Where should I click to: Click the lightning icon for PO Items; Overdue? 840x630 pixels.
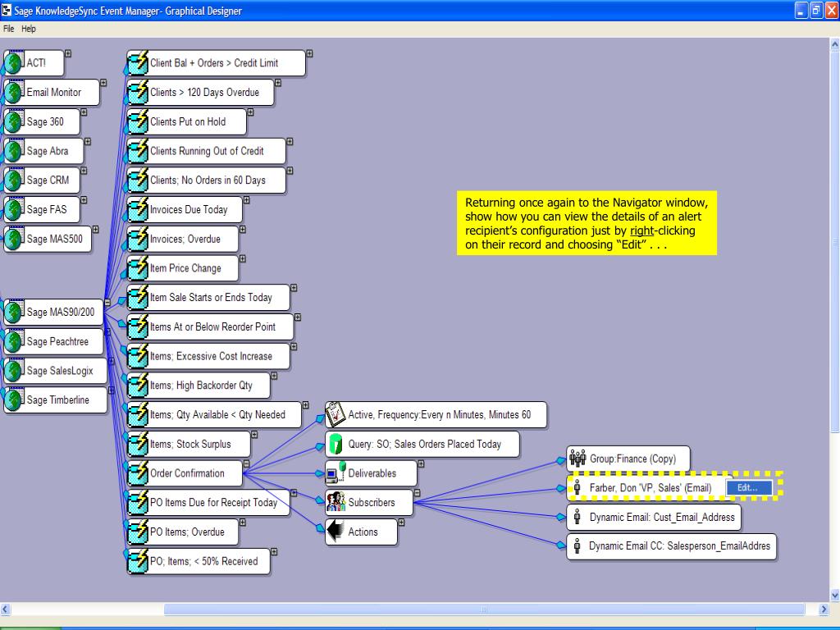pos(138,532)
